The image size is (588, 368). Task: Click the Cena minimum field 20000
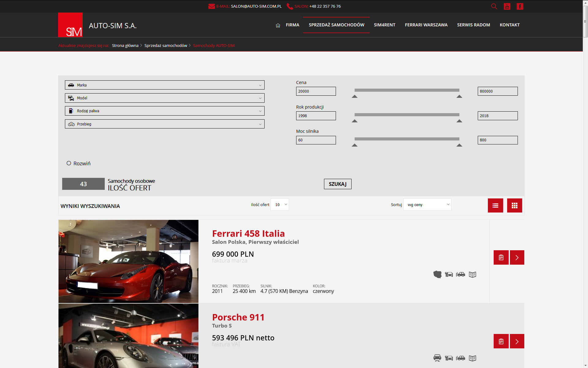(316, 91)
